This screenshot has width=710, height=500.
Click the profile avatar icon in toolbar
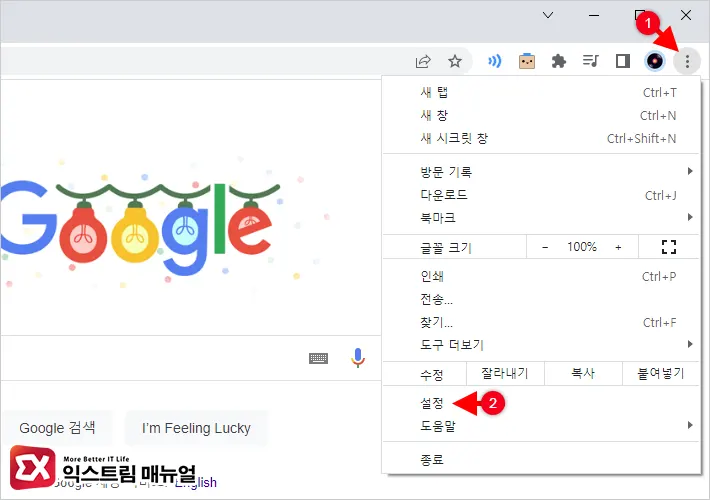(x=654, y=61)
